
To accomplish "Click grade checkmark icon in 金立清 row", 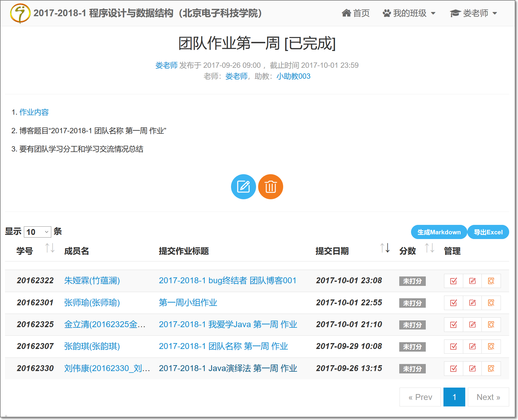I will pos(453,325).
